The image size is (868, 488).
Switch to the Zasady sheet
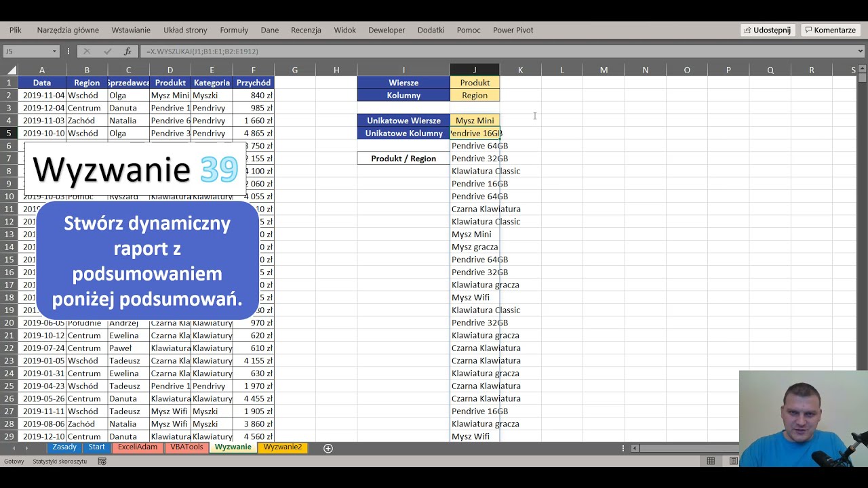click(64, 447)
